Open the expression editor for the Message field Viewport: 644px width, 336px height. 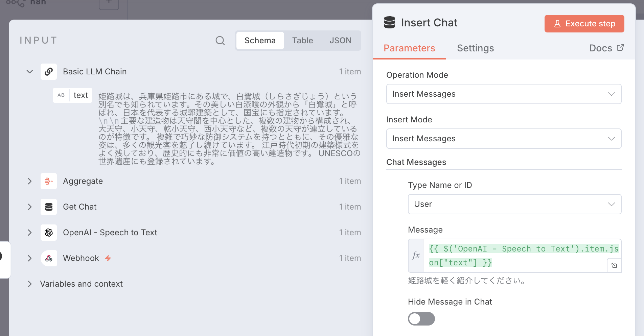tap(614, 265)
